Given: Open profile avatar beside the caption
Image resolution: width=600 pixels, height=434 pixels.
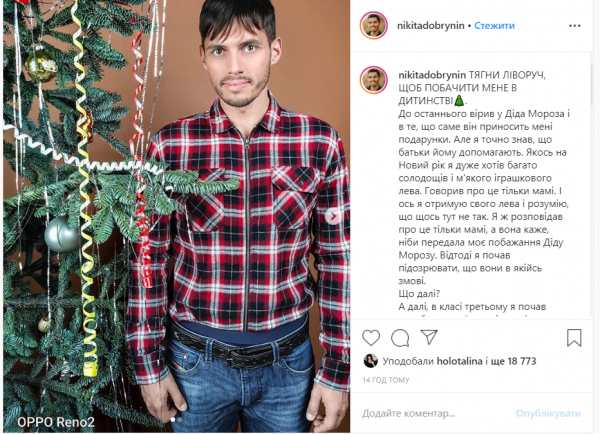Looking at the screenshot, I should click(374, 80).
